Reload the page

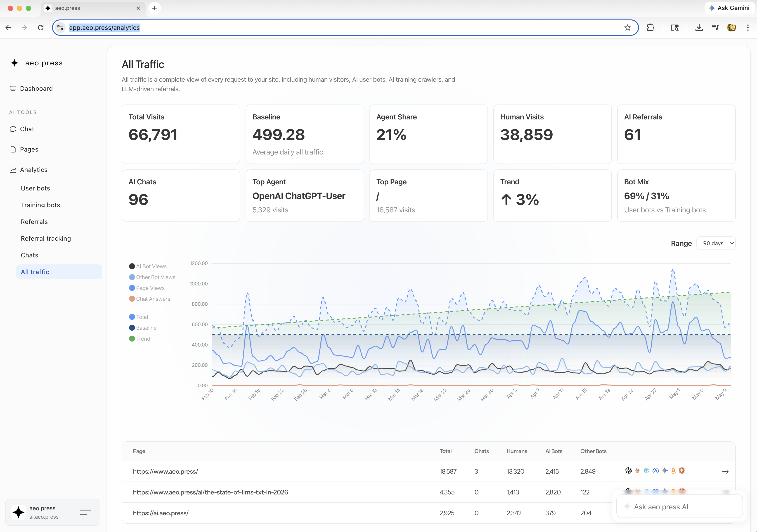coord(40,28)
